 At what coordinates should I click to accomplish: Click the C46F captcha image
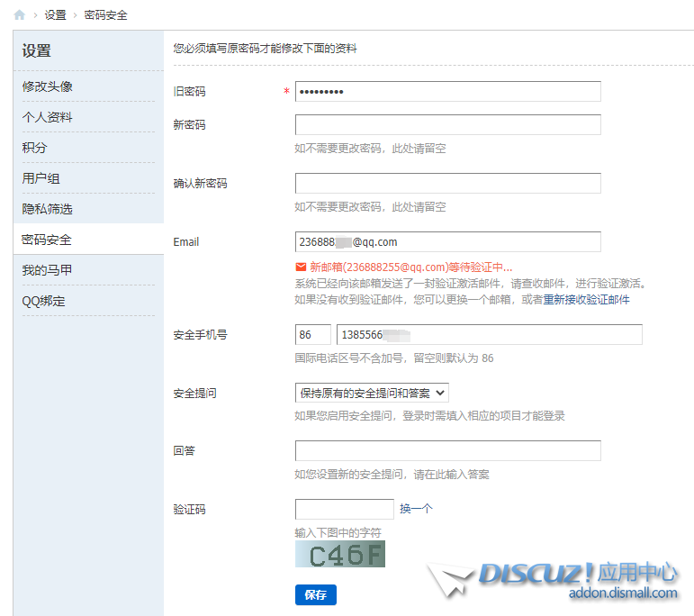coord(339,554)
